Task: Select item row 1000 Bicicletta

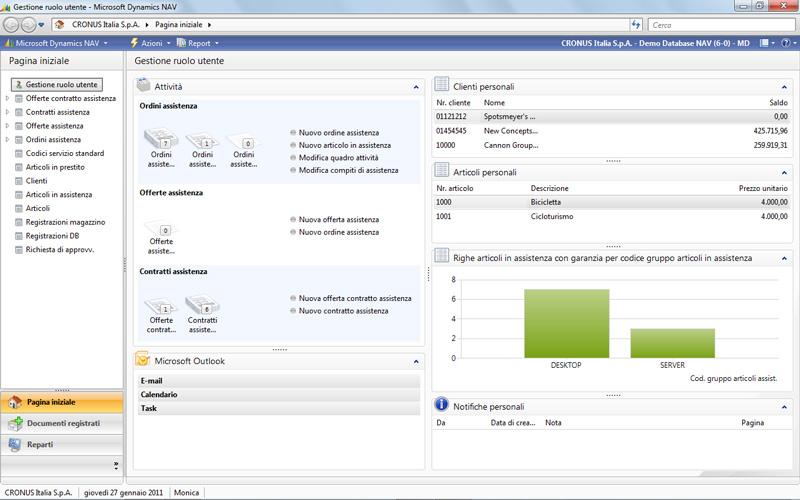Action: (x=612, y=202)
